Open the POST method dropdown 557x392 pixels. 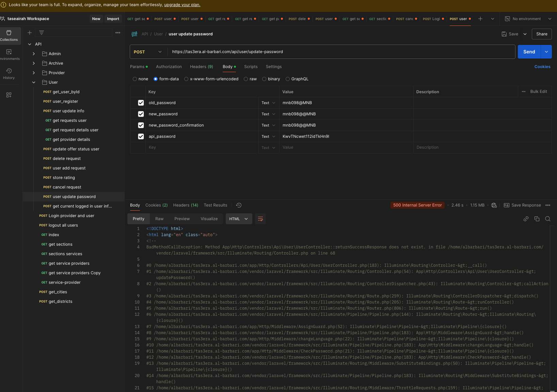point(148,52)
